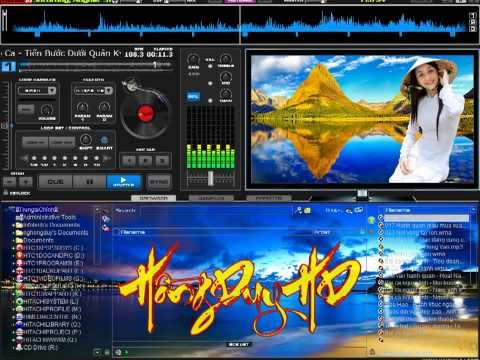480x360 pixels.
Task: Toggle the Smart loop button
Action: (x=104, y=140)
